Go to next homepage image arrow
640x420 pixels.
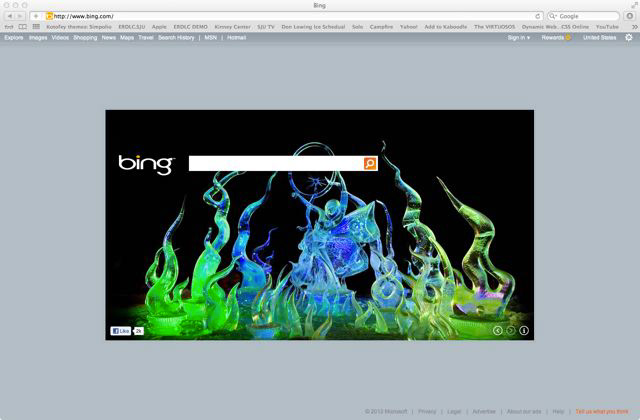511,331
